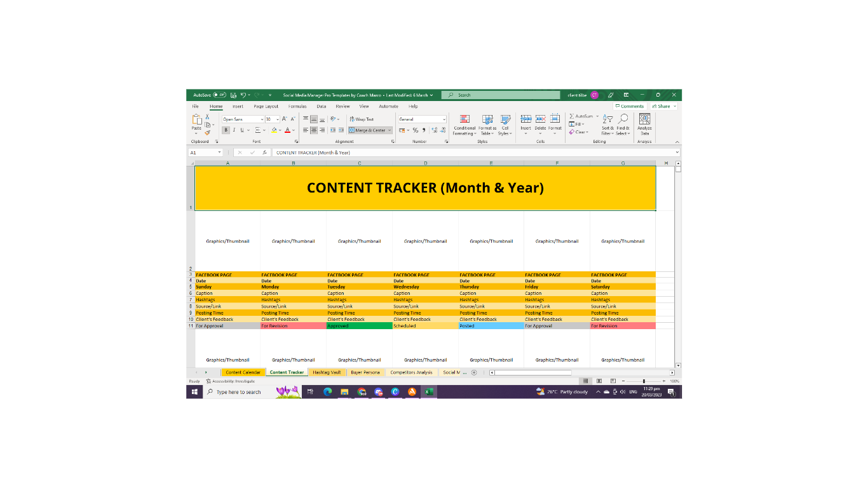Add a new sheet with the plus icon
Screen dimensions: 868x488
474,372
